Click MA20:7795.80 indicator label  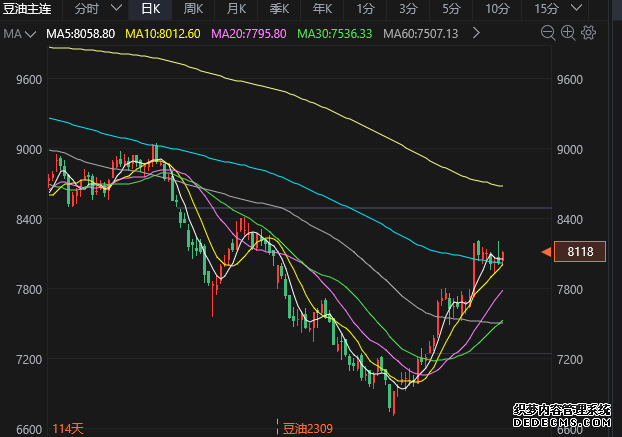pyautogui.click(x=249, y=34)
